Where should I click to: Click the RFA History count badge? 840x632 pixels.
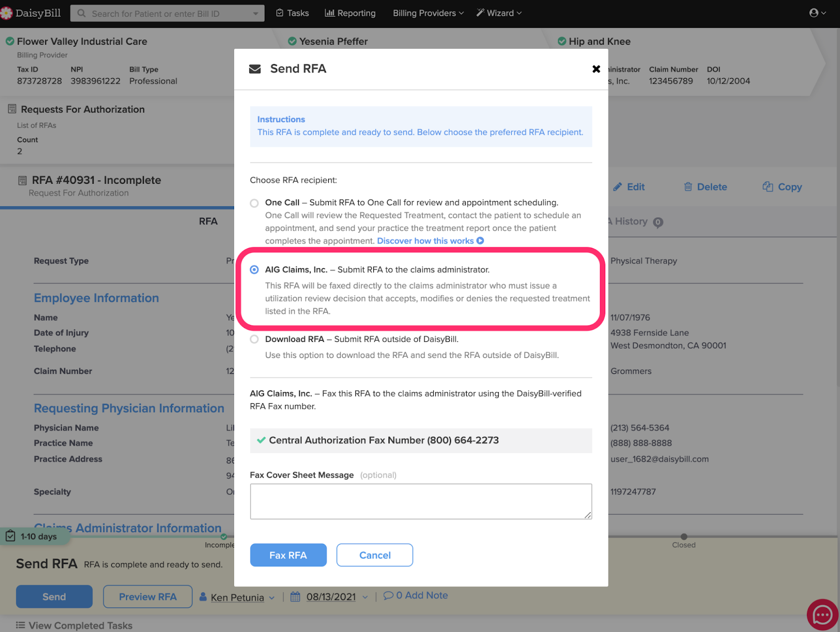click(x=658, y=223)
